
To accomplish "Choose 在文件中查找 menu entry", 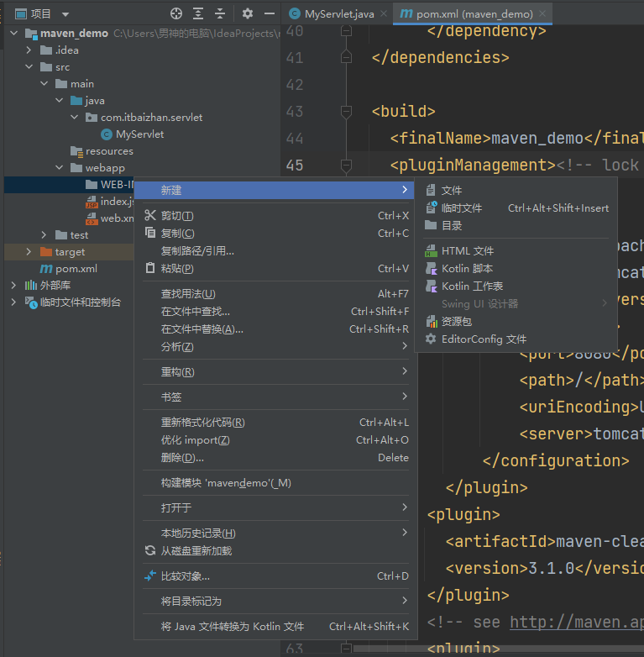I will 275,312.
